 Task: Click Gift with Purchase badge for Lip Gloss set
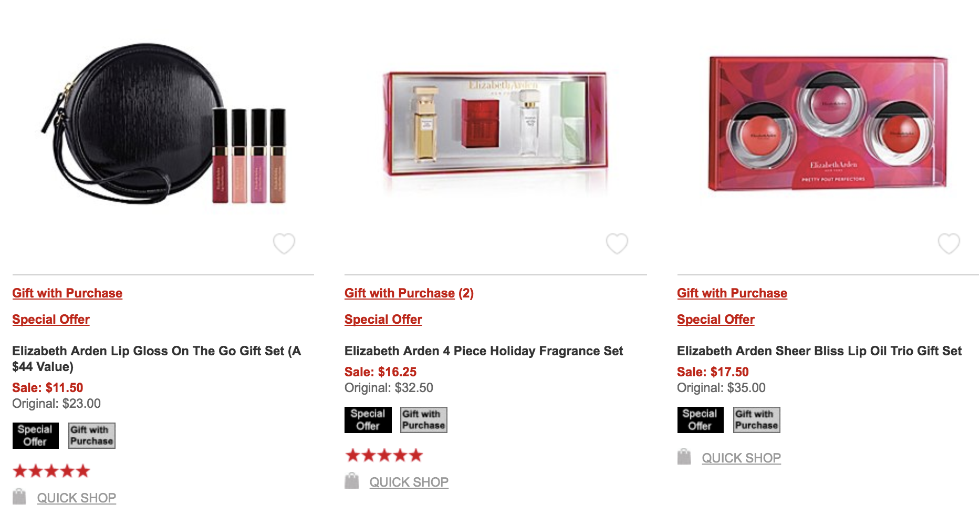pyautogui.click(x=92, y=436)
